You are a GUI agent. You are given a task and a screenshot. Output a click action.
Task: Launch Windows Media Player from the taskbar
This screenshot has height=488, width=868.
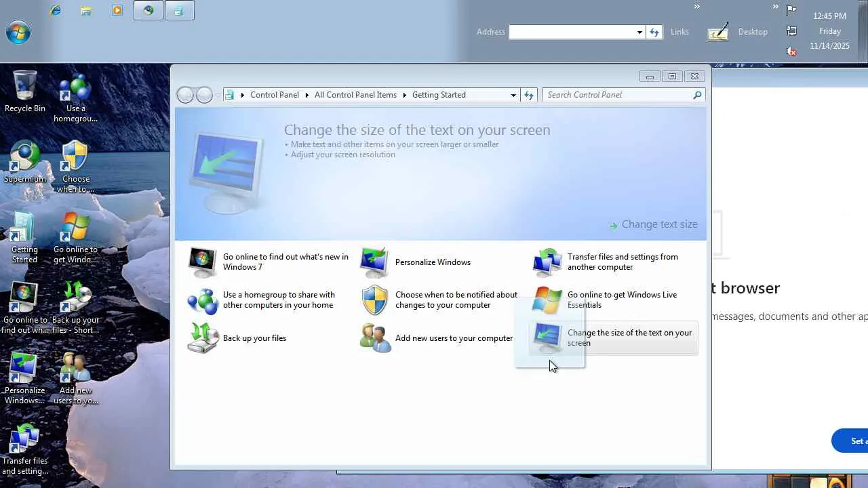pyautogui.click(x=117, y=10)
